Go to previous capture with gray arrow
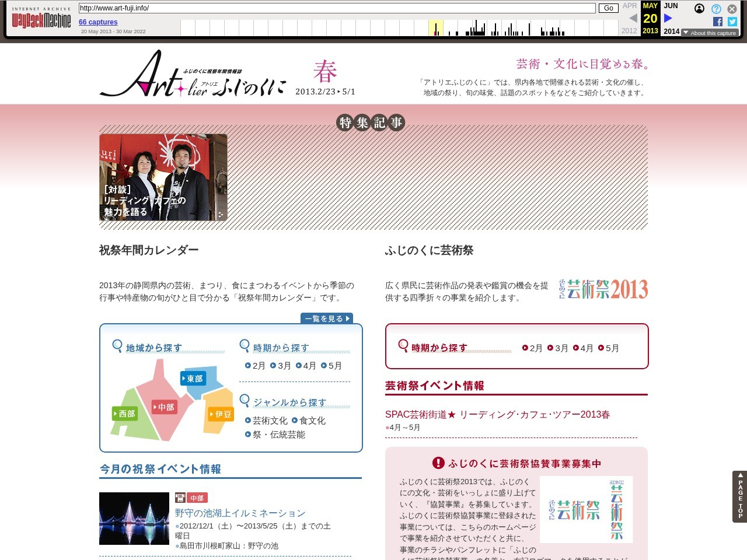This screenshot has width=747, height=560. tap(633, 18)
